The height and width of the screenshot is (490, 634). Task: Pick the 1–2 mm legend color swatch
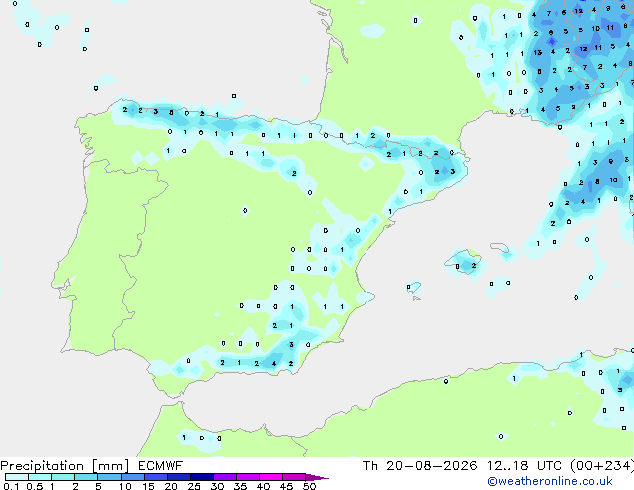tap(63, 477)
